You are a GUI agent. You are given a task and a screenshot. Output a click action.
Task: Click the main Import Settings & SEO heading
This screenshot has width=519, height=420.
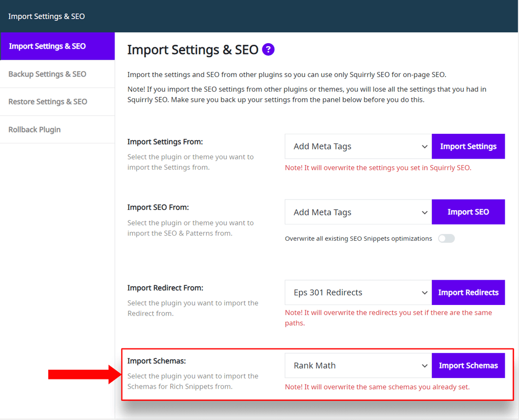[x=193, y=50]
